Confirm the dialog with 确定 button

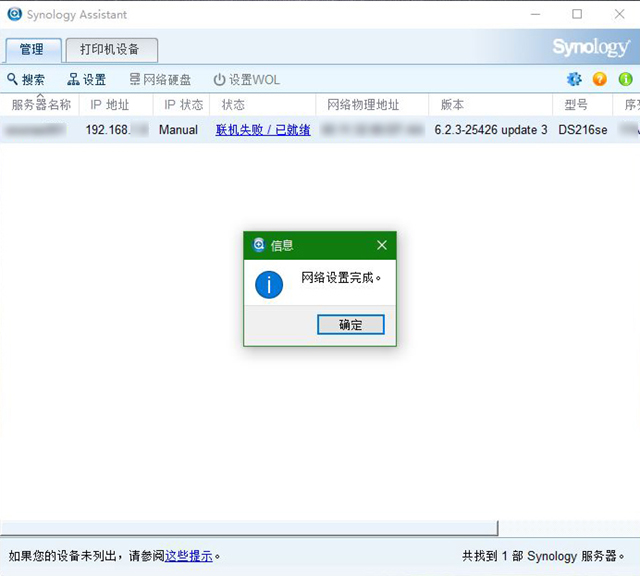[x=351, y=325]
